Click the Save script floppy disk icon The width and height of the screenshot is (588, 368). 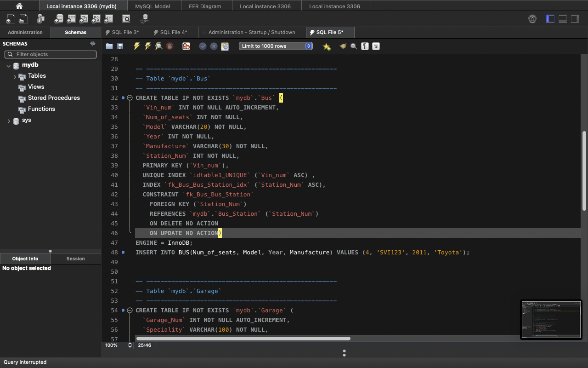(x=120, y=46)
